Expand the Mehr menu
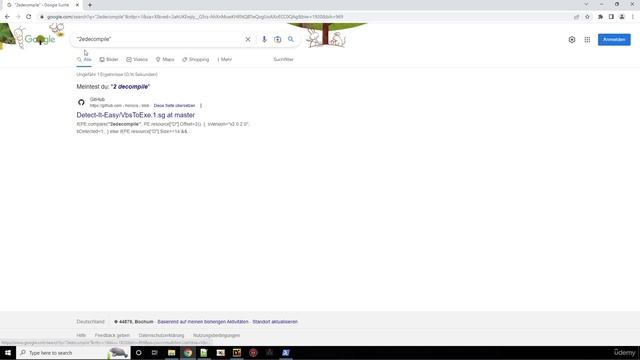Image resolution: width=640 pixels, height=360 pixels. 224,60
